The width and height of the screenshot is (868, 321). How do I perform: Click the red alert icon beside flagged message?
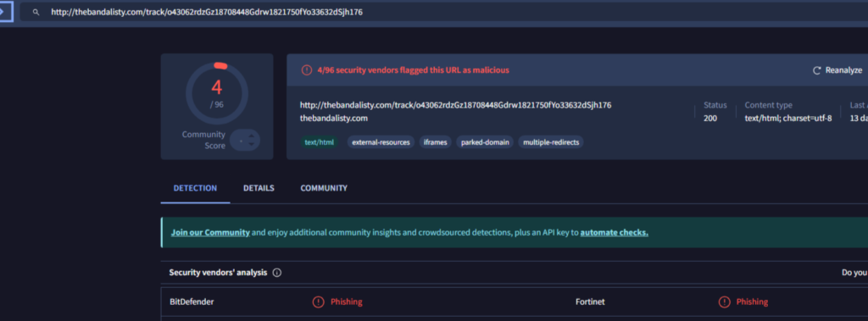pyautogui.click(x=306, y=70)
